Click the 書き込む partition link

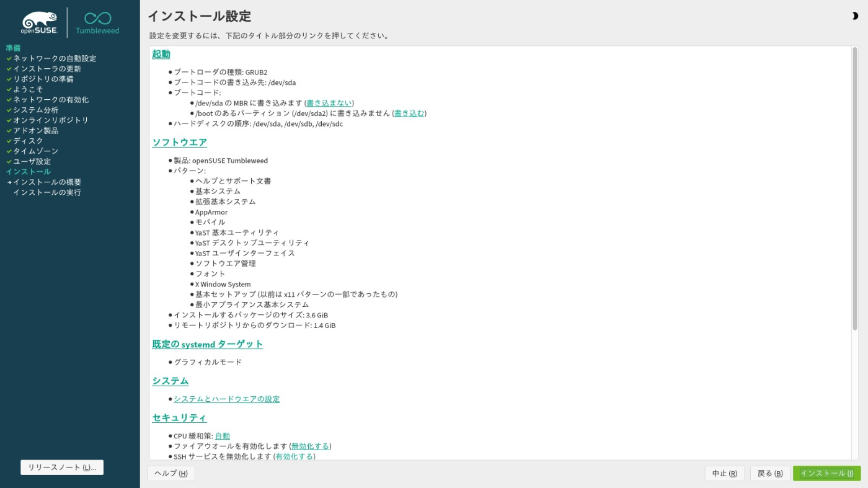coord(409,113)
